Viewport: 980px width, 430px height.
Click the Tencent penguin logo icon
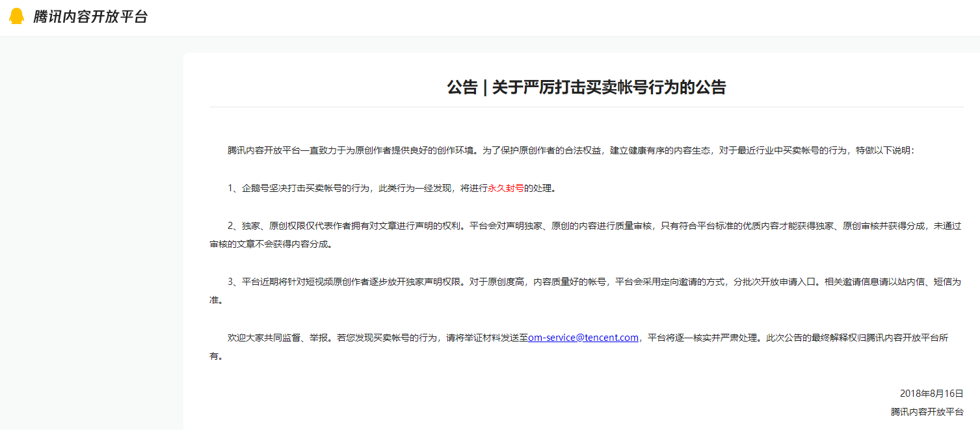point(16,16)
